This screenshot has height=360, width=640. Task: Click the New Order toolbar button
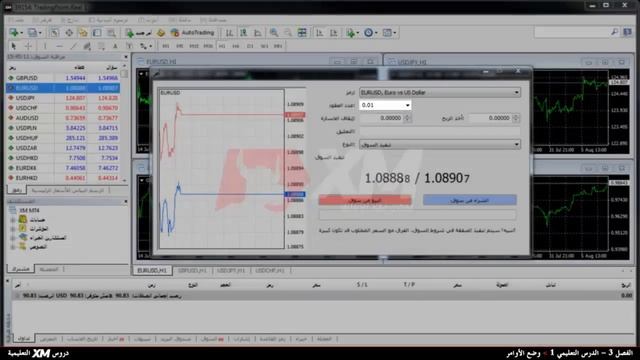pos(138,33)
